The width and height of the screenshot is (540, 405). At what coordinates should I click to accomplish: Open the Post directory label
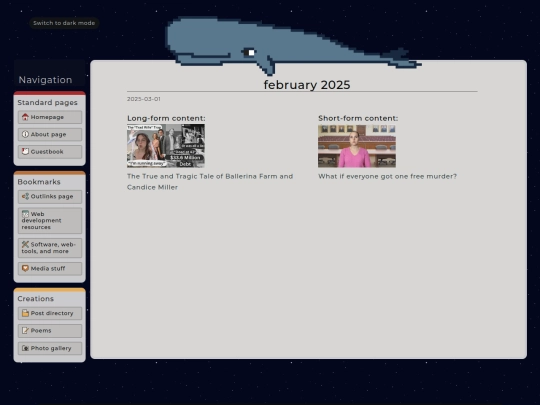pyautogui.click(x=52, y=313)
